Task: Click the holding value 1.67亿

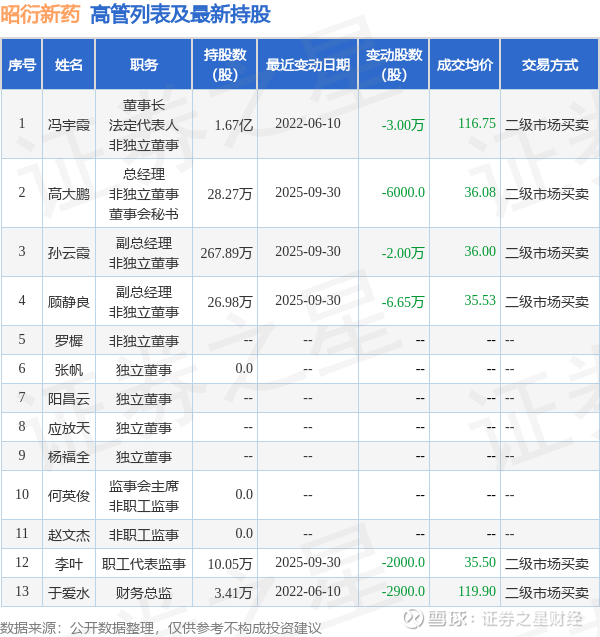Action: pos(234,125)
